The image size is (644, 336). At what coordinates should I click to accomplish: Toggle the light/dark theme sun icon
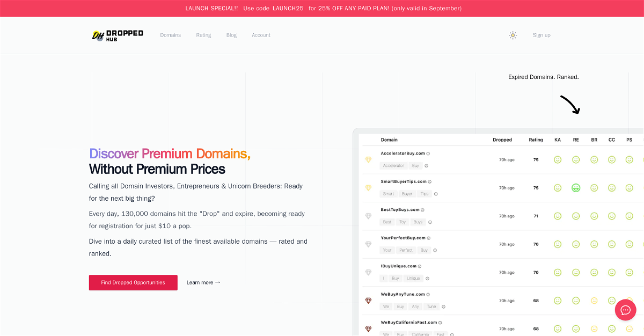(513, 35)
